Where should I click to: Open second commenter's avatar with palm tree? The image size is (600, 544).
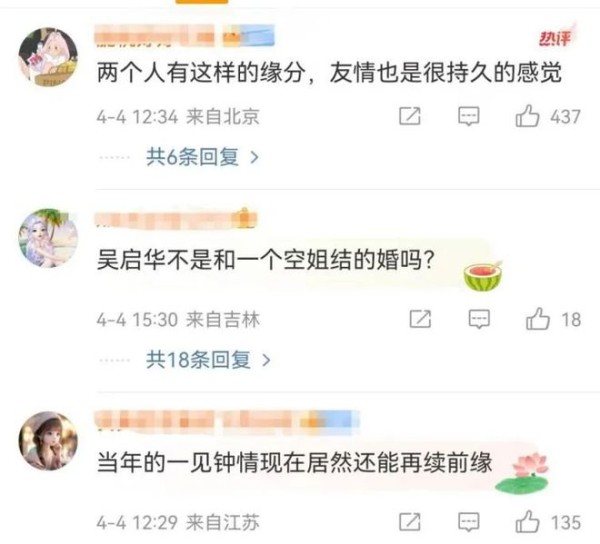(48, 238)
